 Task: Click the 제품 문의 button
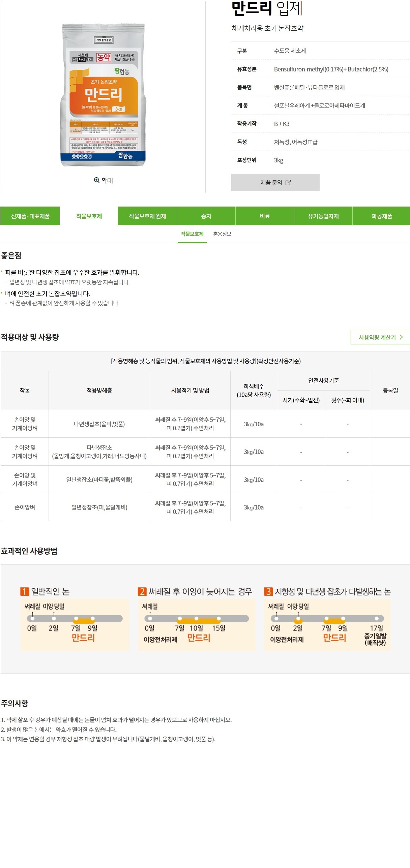[275, 183]
